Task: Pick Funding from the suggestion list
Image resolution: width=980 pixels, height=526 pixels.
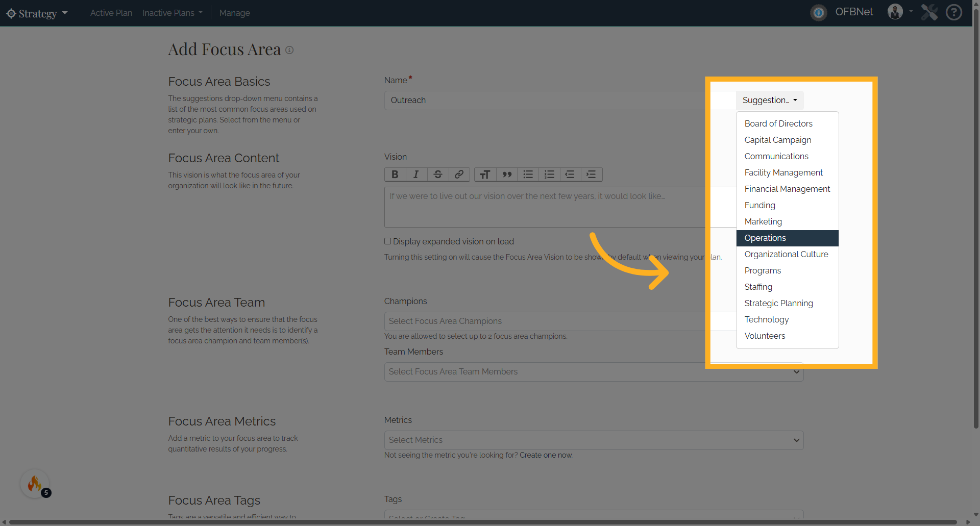Action: [787, 205]
